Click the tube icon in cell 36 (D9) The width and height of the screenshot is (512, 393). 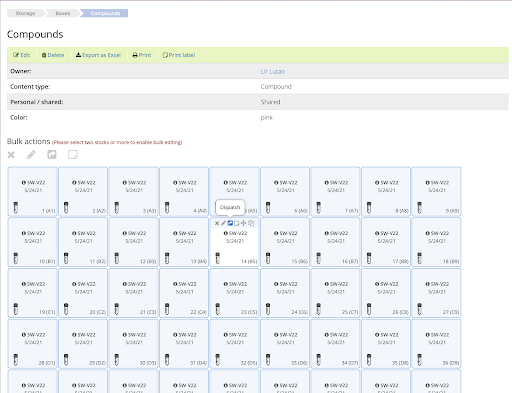coord(419,360)
